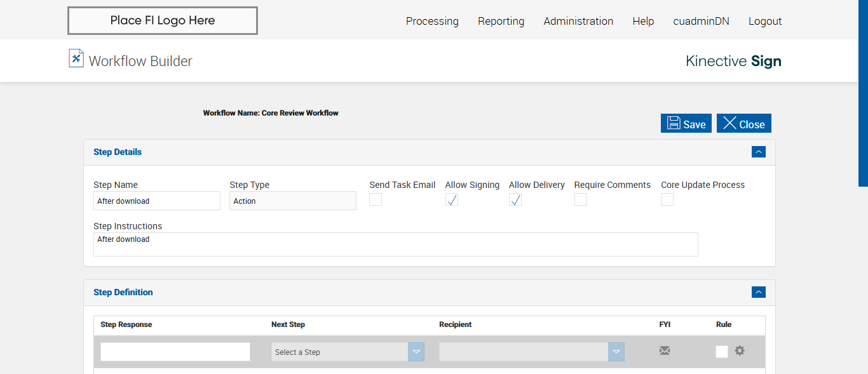
Task: Uncheck the Allow Signing checkbox
Action: pos(452,200)
